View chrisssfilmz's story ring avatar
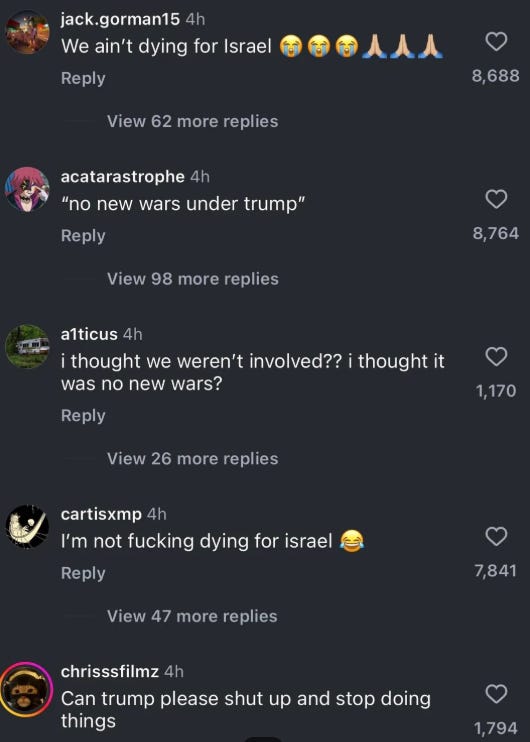The height and width of the screenshot is (742, 530). click(26, 689)
